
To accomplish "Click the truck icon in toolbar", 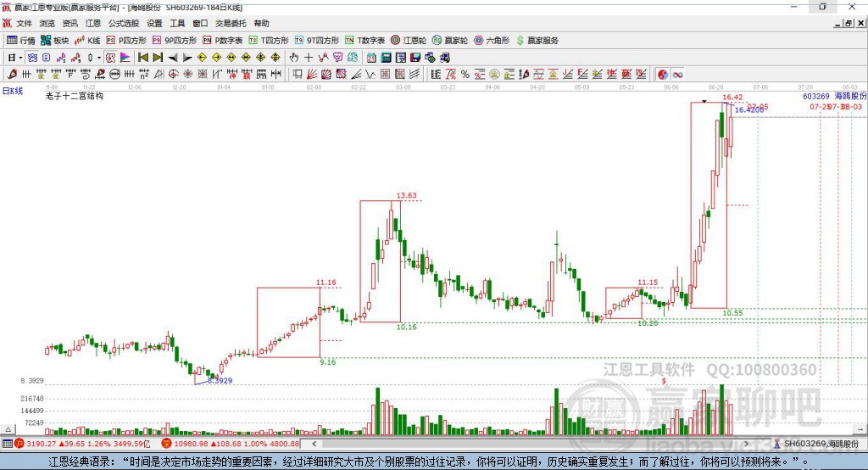I will tap(444, 58).
